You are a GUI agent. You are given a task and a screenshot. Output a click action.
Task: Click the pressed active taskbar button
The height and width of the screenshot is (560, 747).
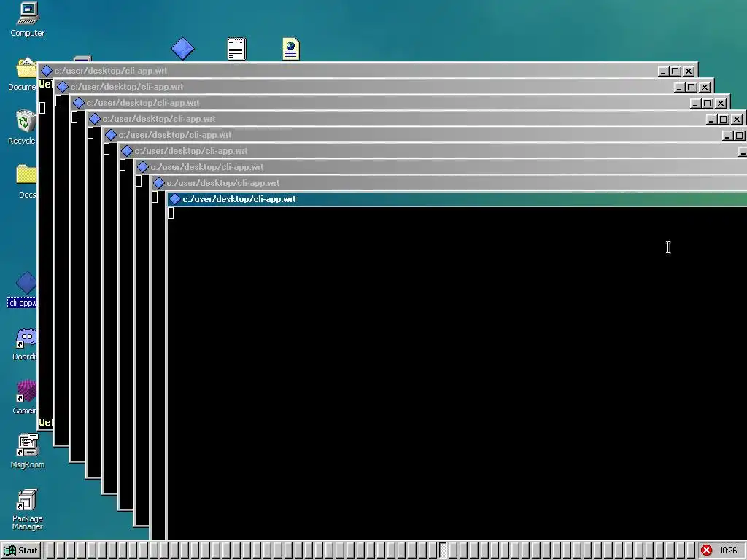tap(443, 551)
